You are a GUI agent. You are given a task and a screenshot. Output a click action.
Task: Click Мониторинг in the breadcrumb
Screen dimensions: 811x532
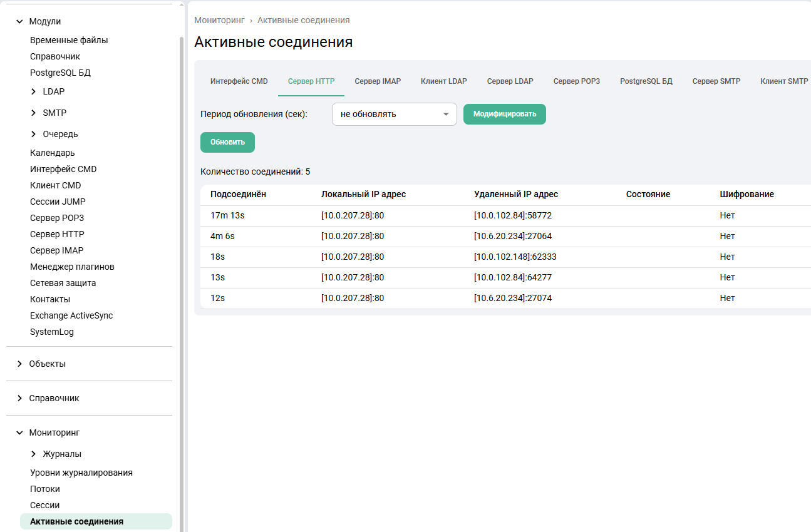[219, 20]
